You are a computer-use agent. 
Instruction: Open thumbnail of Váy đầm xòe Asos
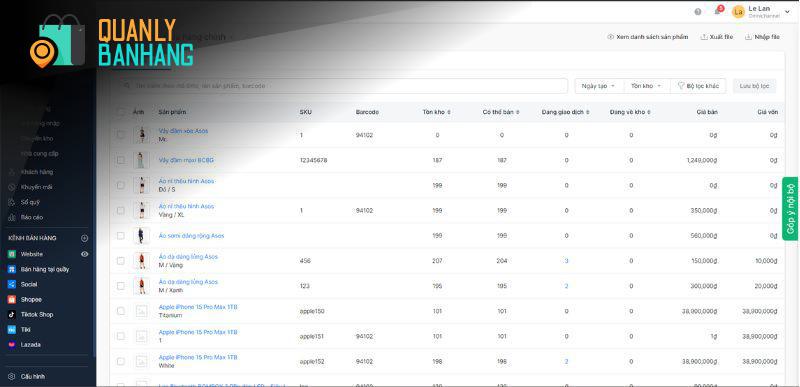click(141, 135)
